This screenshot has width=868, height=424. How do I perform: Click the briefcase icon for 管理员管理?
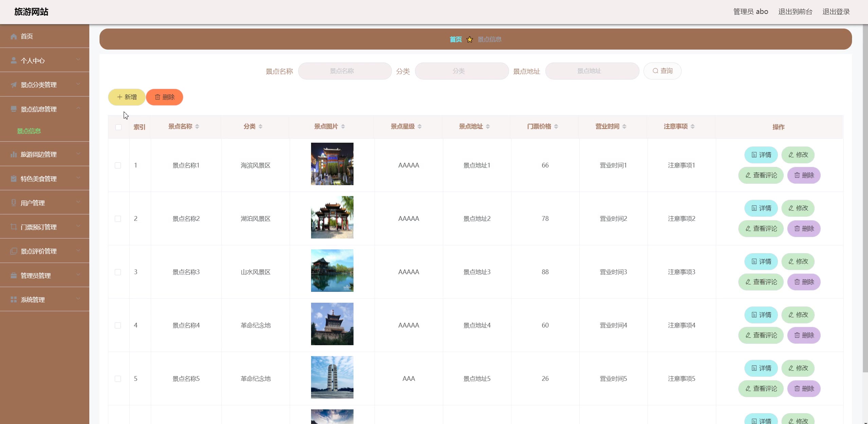[14, 276]
